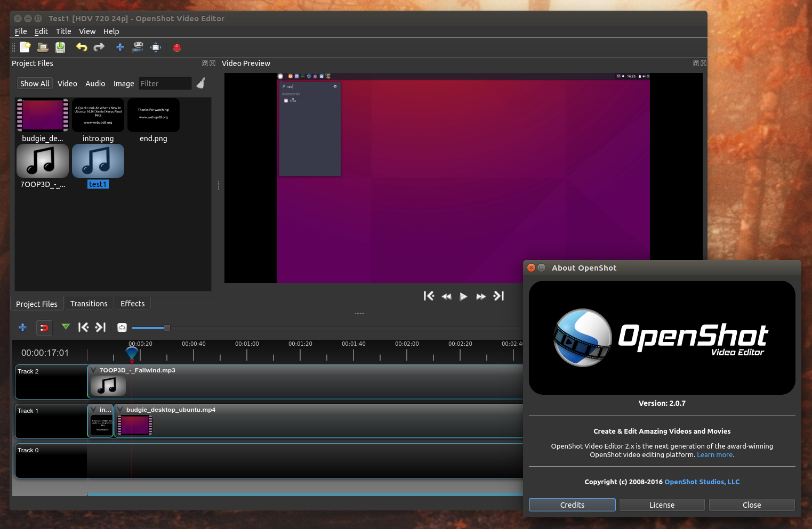Open the budgie_desktop_ubuntu.mp4 clip menu arrow

click(120, 410)
